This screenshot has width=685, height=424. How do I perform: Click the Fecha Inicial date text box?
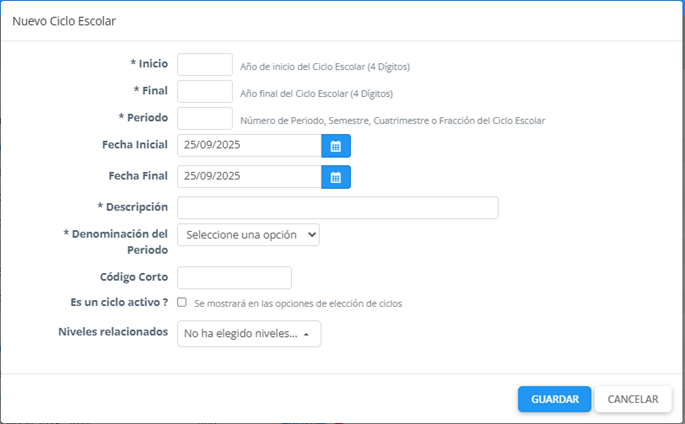[x=248, y=146]
